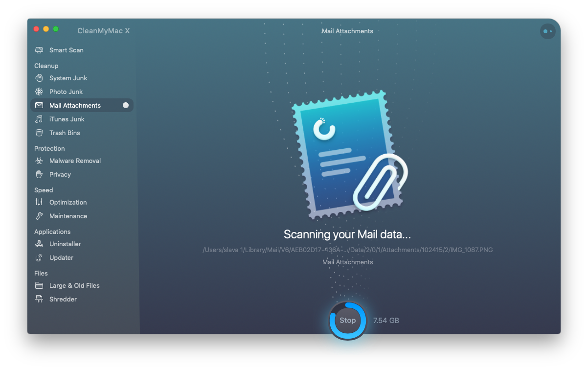Image resolution: width=588 pixels, height=370 pixels.
Task: Click the Maintenance wrench icon
Action: [39, 216]
